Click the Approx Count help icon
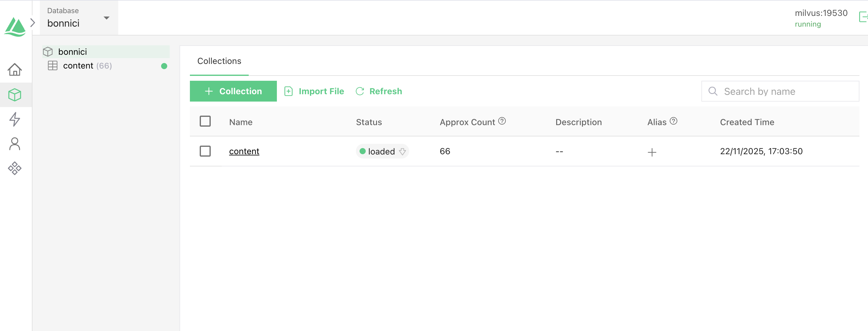This screenshot has height=331, width=868. 502,121
